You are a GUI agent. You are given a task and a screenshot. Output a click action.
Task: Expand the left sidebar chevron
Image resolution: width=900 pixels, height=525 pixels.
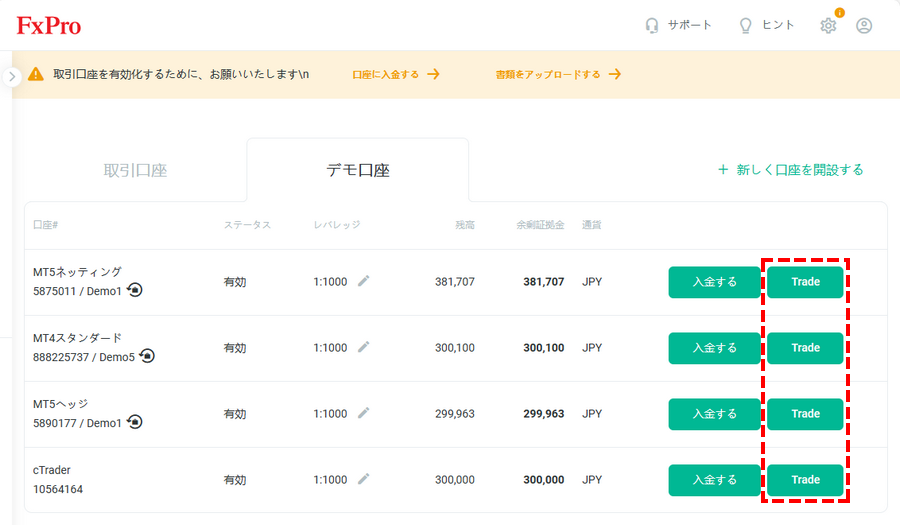(12, 76)
